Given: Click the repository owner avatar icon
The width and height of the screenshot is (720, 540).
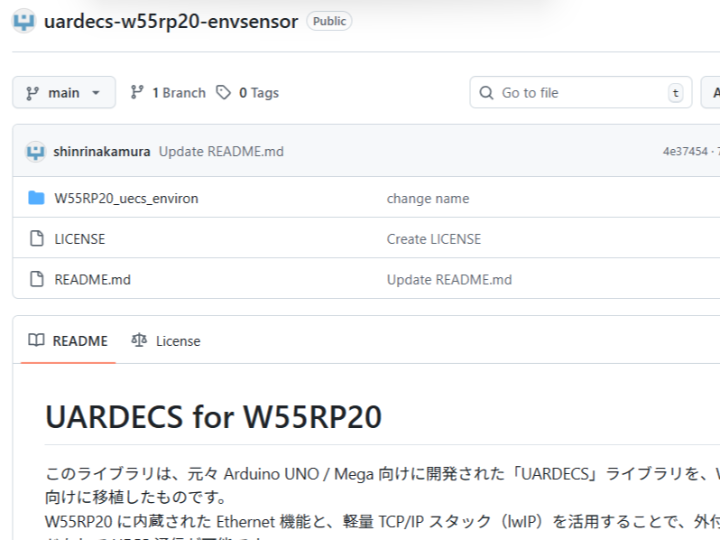Looking at the screenshot, I should tap(25, 21).
